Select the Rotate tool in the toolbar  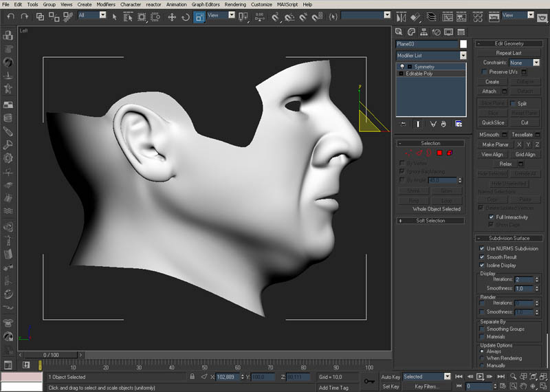click(186, 15)
